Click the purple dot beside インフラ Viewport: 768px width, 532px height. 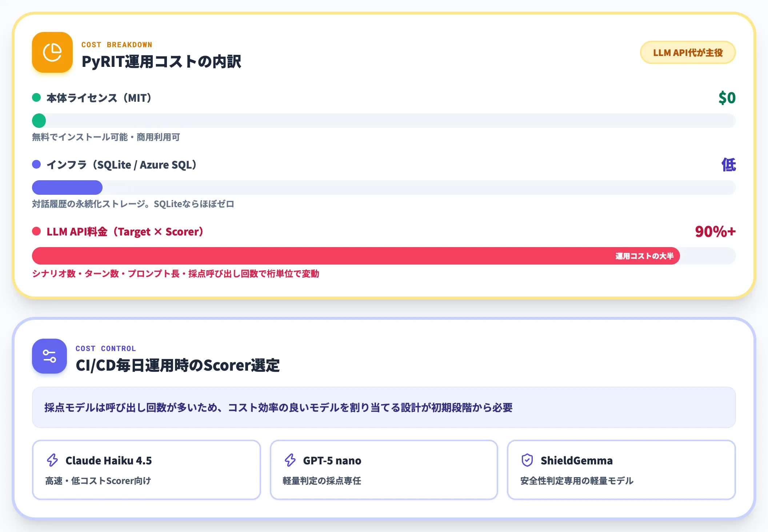36,164
